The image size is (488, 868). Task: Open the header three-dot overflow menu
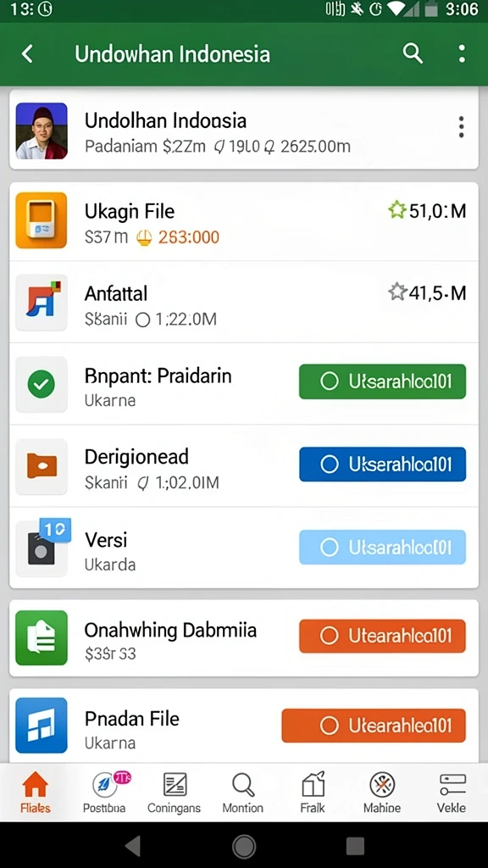pyautogui.click(x=462, y=53)
